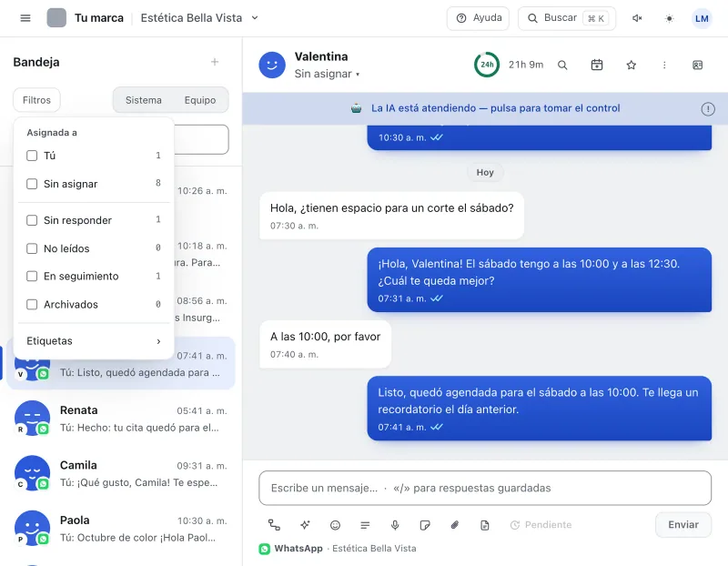Open the three-dot more options menu
Viewport: 728px width, 566px height.
point(664,65)
